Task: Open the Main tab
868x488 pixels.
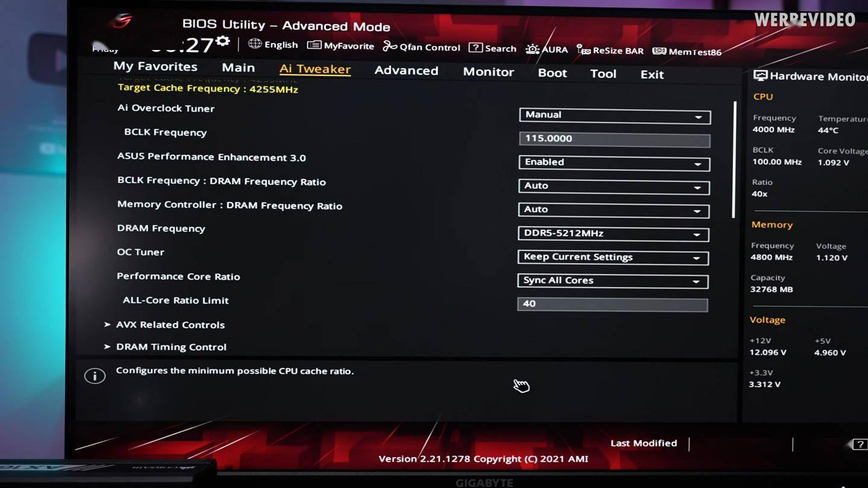Action: pyautogui.click(x=238, y=67)
